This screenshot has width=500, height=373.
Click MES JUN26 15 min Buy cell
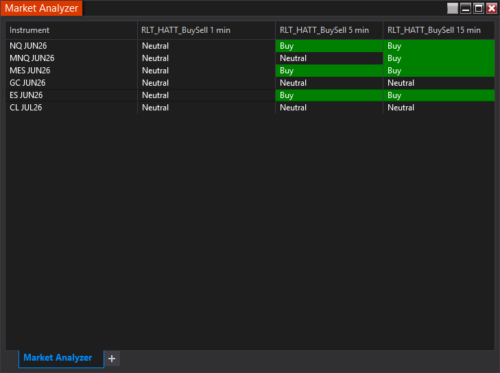point(439,70)
